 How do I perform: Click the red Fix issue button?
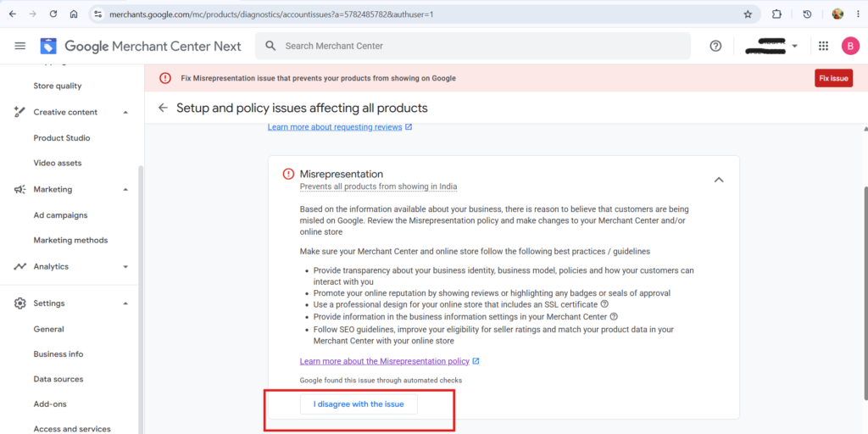834,78
